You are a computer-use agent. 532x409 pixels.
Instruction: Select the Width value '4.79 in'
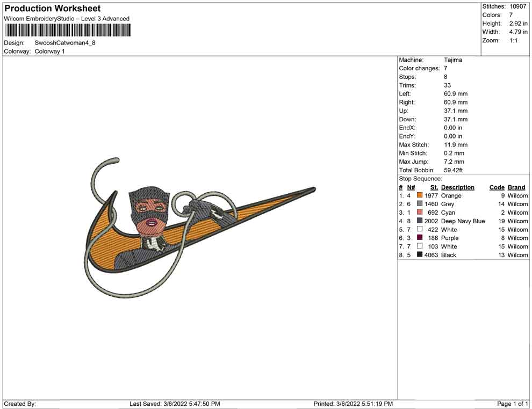pos(519,32)
